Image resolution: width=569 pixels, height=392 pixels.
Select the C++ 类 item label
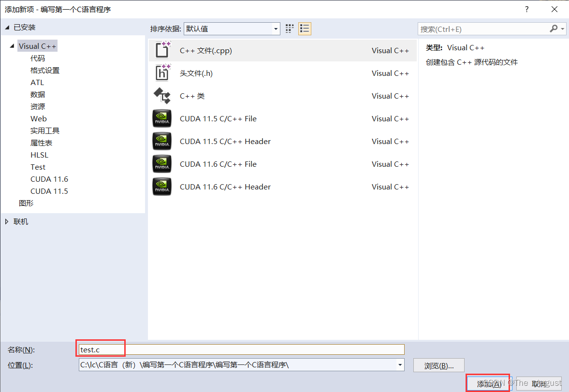[192, 96]
